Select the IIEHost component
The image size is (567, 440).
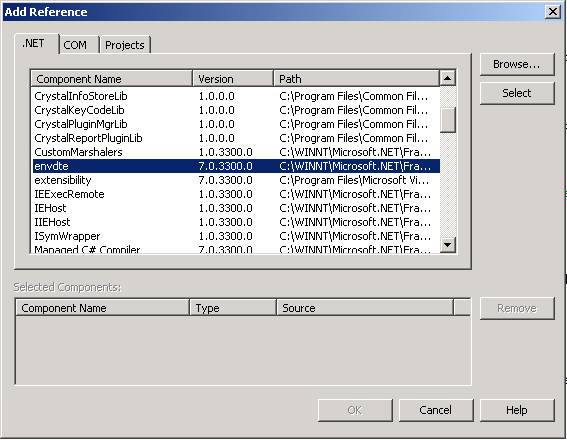(236, 222)
